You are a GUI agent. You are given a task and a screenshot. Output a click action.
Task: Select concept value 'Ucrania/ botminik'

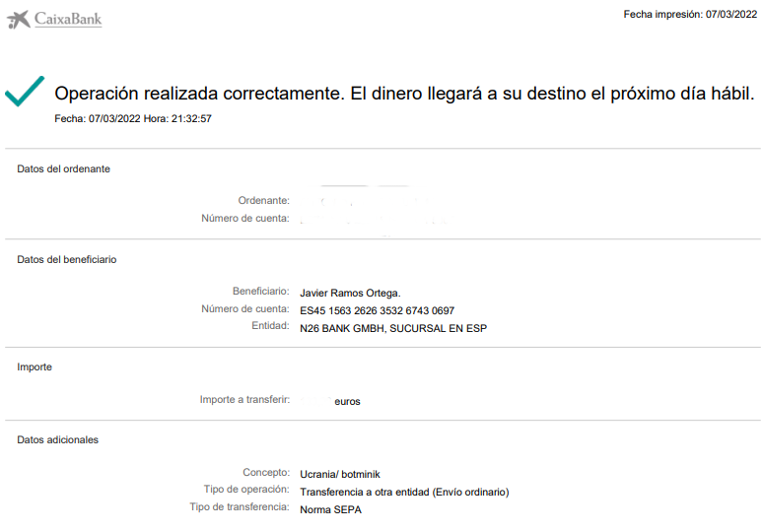(340, 474)
